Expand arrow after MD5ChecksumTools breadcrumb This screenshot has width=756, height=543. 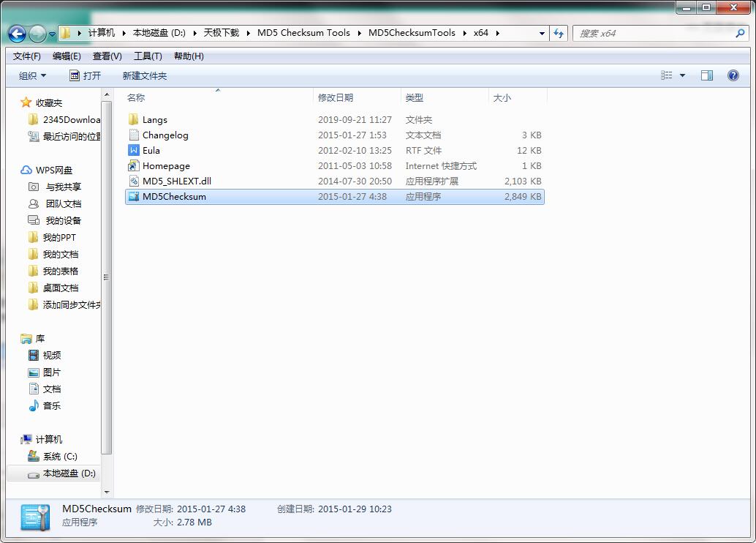[x=465, y=33]
